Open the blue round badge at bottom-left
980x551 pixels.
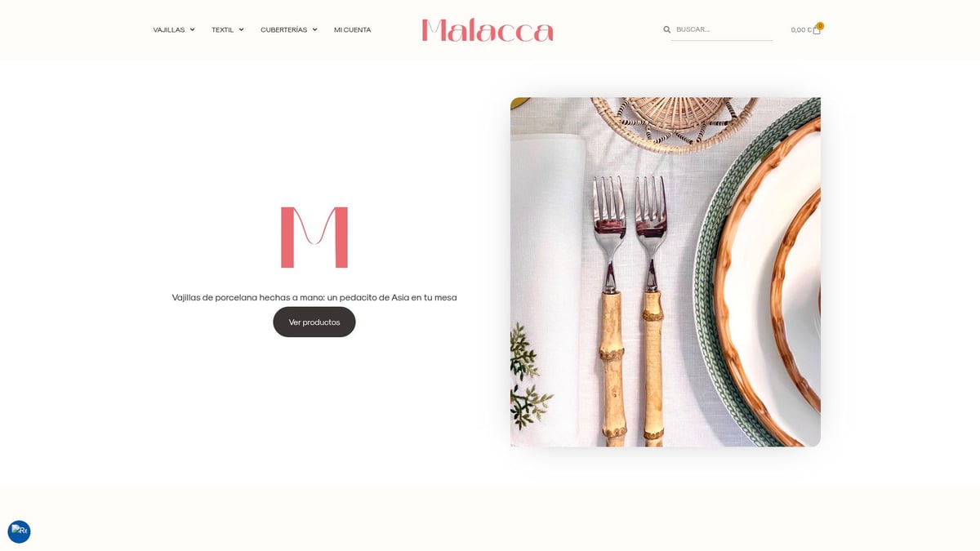[19, 531]
